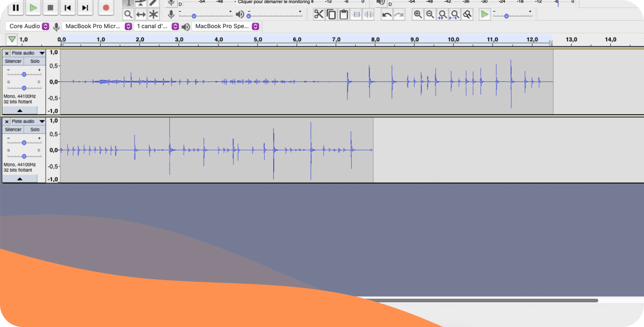Image resolution: width=644 pixels, height=327 pixels.
Task: Click the Stop playback button
Action: point(50,8)
